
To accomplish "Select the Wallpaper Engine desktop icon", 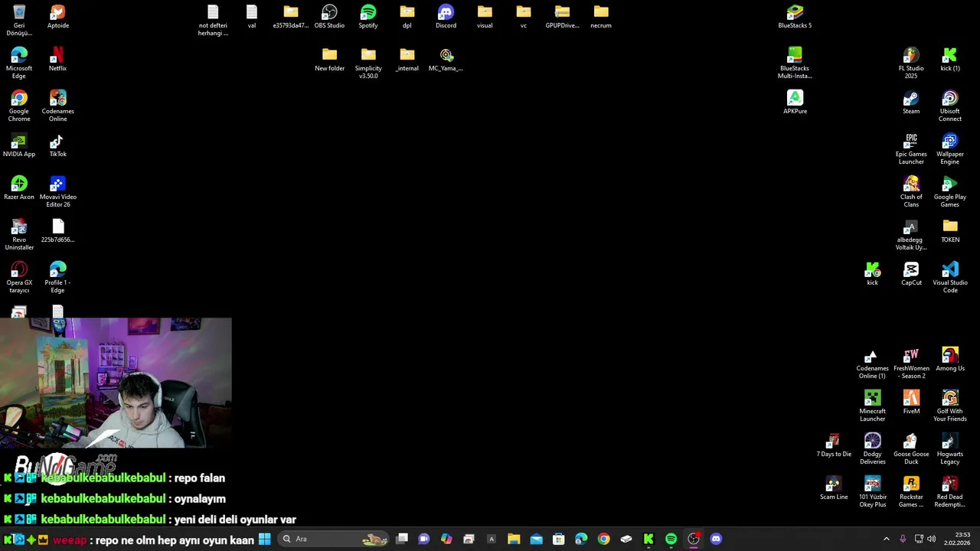I will 950,149.
